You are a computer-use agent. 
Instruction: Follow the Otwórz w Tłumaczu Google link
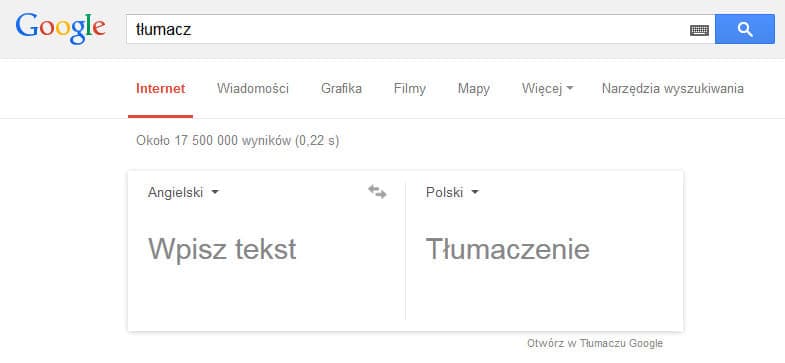[x=595, y=343]
